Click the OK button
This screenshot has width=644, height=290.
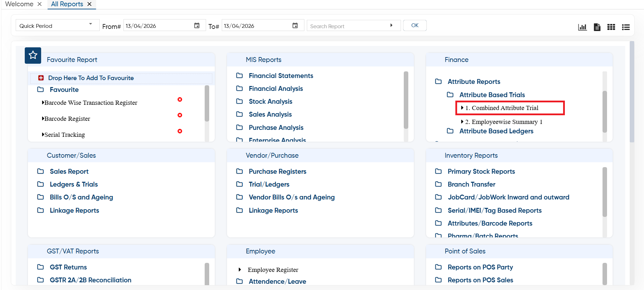point(415,25)
